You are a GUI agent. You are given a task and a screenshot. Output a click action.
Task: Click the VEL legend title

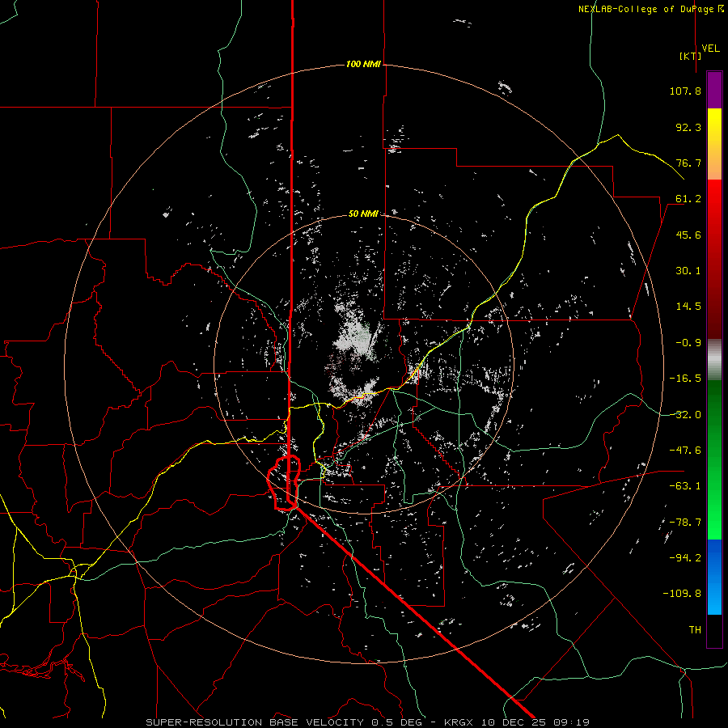[x=710, y=49]
